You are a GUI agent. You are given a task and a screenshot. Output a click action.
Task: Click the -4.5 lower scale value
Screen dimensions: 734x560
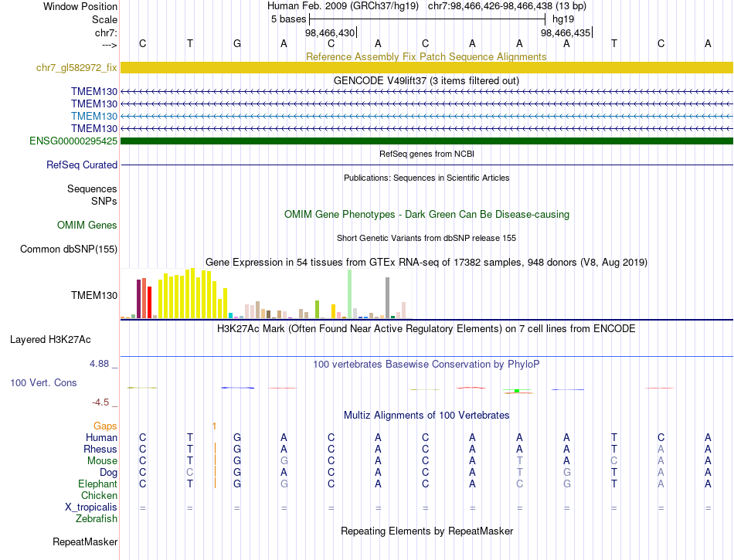[x=100, y=402]
